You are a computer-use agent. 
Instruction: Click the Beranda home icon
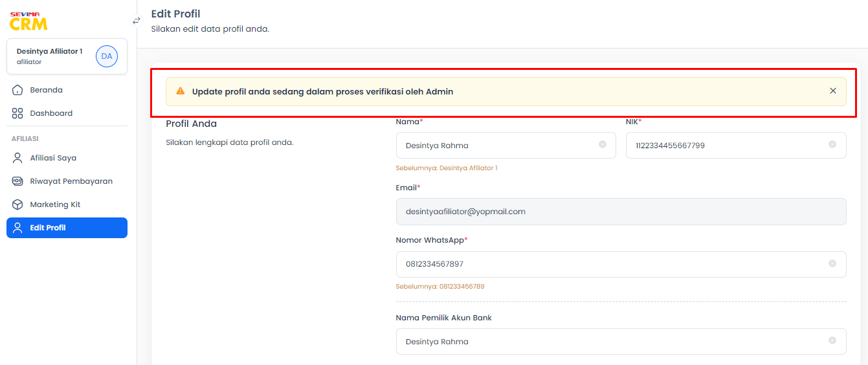(17, 90)
